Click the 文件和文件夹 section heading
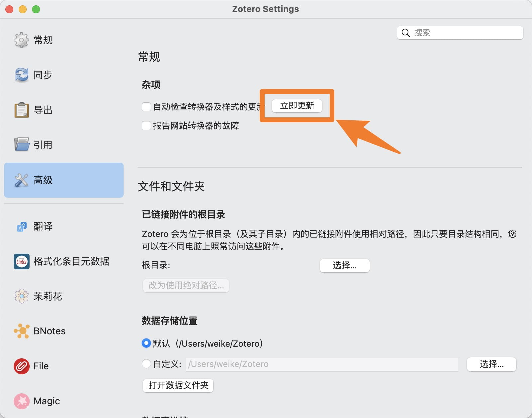This screenshot has width=532, height=418. coord(171,186)
